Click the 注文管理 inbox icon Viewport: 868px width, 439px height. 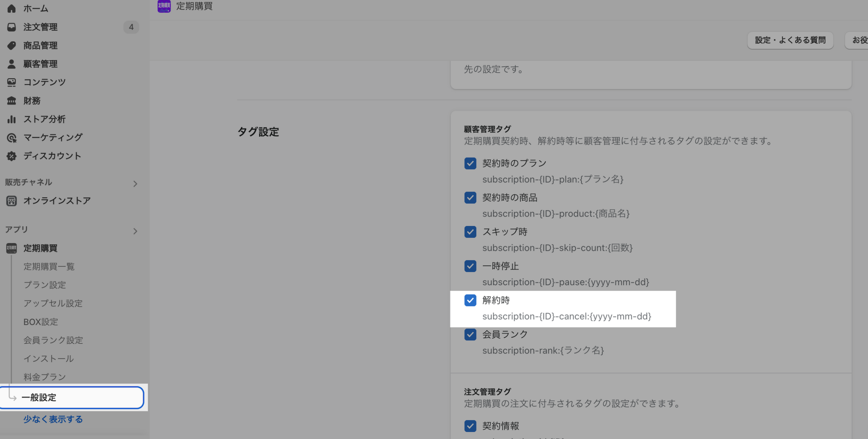point(11,27)
